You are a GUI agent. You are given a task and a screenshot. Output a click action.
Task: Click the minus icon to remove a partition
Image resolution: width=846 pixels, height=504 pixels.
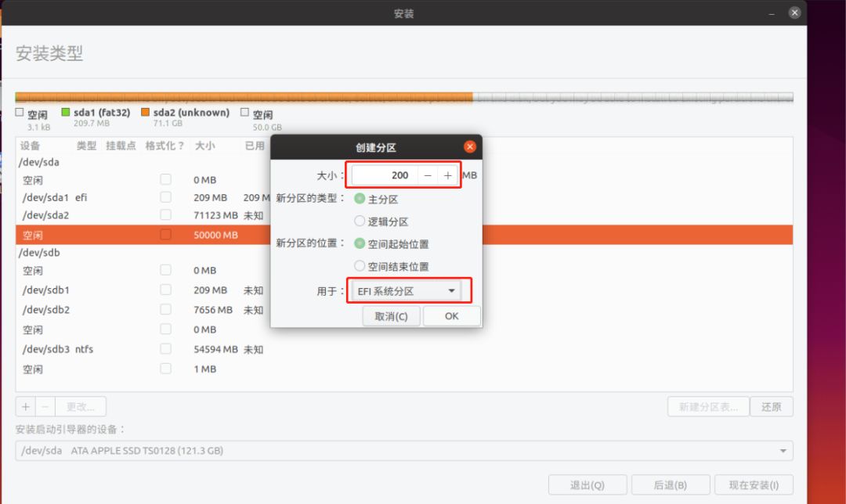(45, 406)
